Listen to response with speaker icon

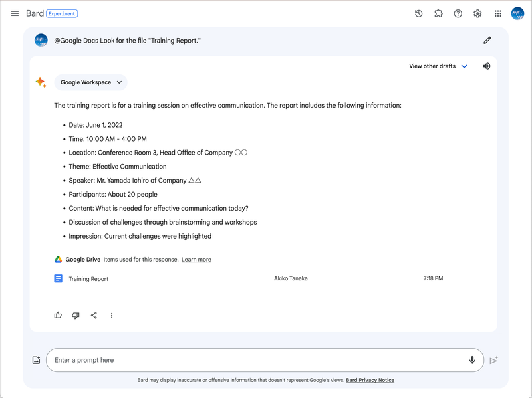pos(487,66)
